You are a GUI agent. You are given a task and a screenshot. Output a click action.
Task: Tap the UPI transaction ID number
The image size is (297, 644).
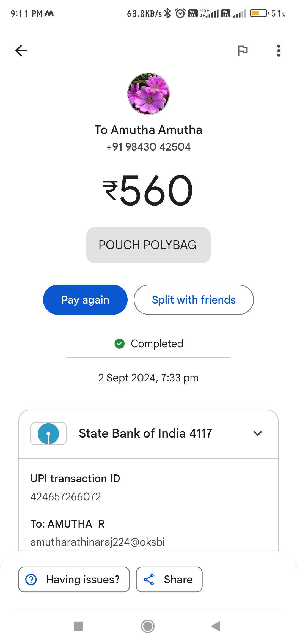click(x=66, y=497)
